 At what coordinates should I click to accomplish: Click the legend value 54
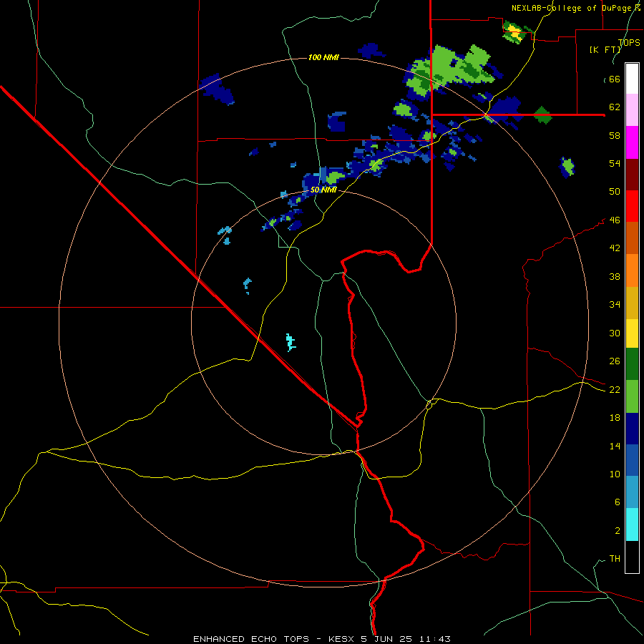(615, 163)
